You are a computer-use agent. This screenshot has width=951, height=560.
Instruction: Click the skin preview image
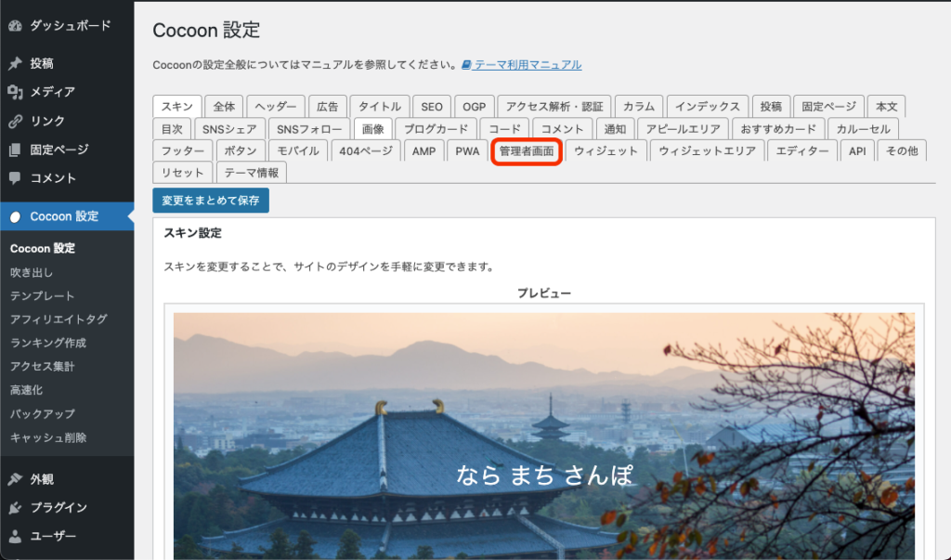pos(544,436)
